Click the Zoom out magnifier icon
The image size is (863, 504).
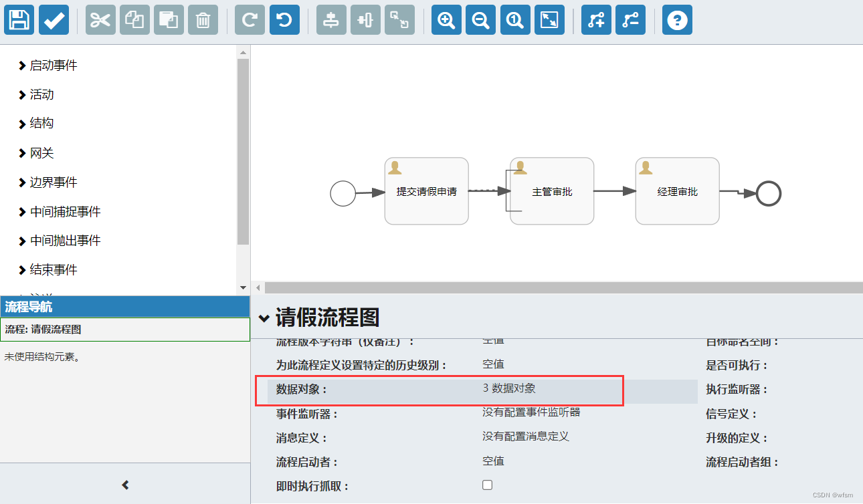click(x=480, y=20)
